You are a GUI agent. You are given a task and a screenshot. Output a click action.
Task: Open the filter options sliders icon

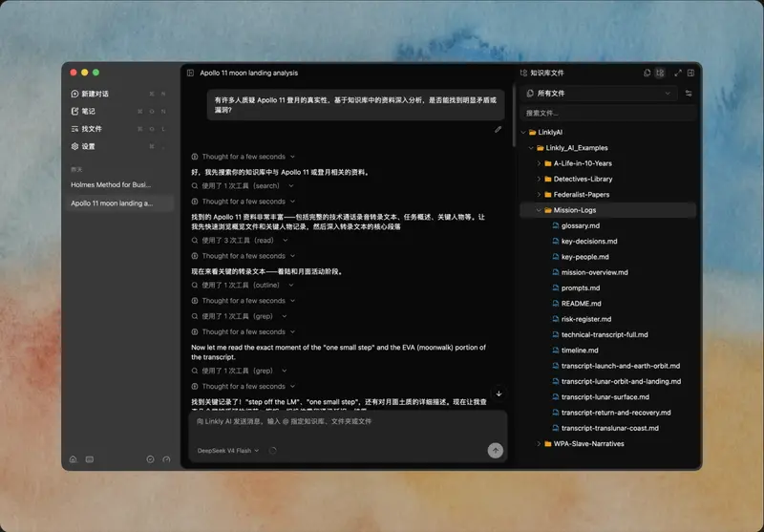pos(689,93)
